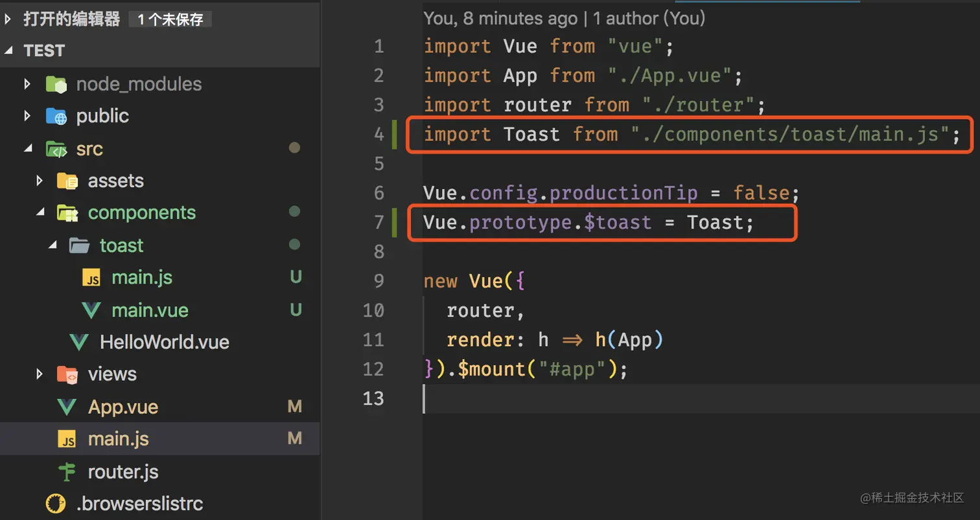This screenshot has height=520, width=980.
Task: Click the git blame annotation "You, 8 minutes ago"
Action: 500,18
